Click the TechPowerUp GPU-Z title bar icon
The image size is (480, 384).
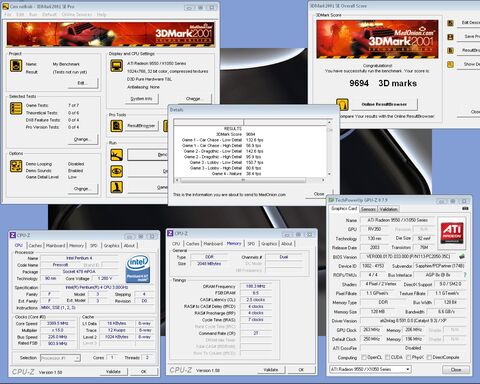(331, 200)
